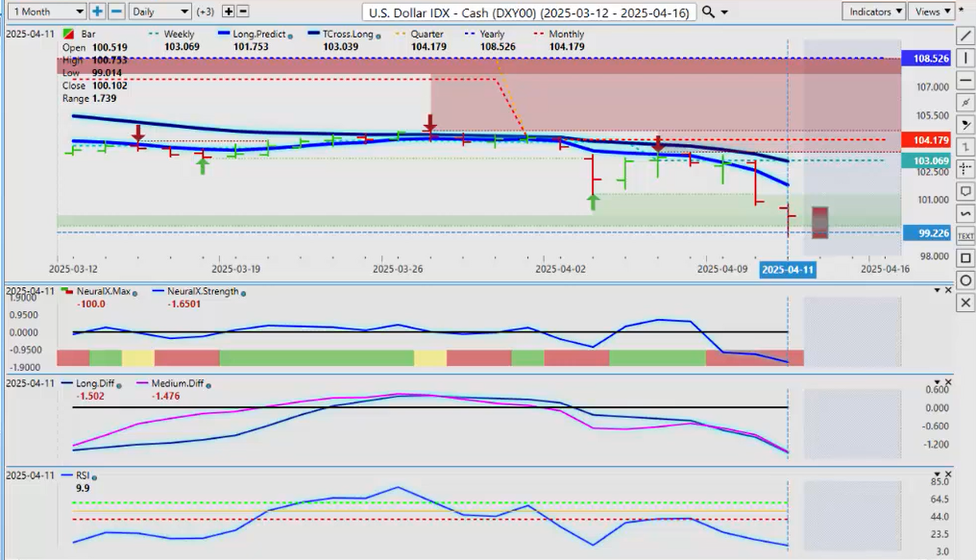The image size is (976, 560).
Task: Click the blue plus zoom-in button
Action: pos(97,12)
